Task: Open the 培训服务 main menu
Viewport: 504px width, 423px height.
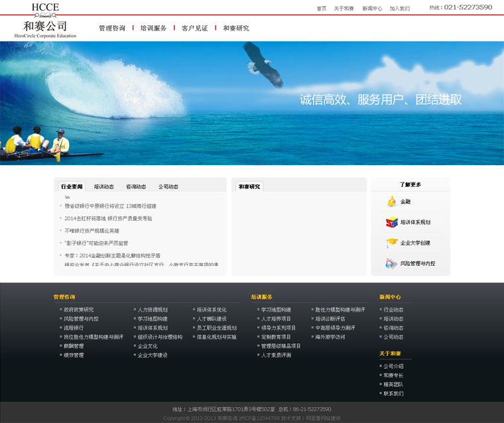Action: pos(153,29)
